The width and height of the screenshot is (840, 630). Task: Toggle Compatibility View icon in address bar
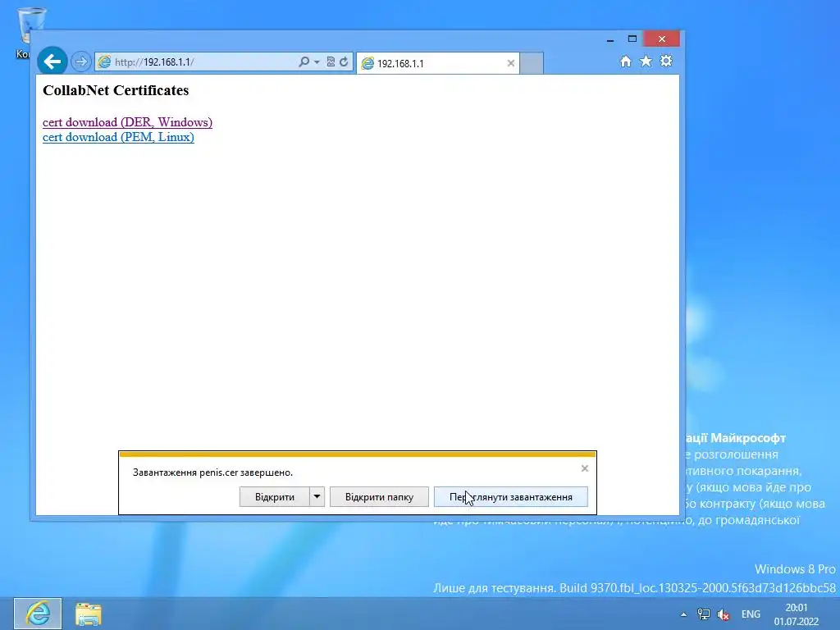point(331,62)
